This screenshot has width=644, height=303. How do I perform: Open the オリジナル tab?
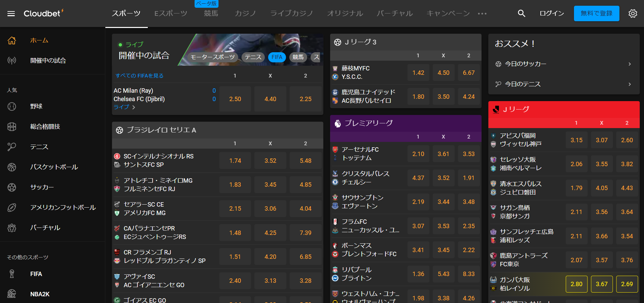(x=345, y=13)
